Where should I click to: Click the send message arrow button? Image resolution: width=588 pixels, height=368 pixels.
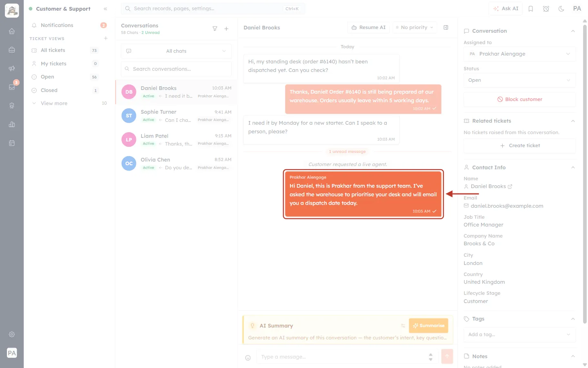click(x=447, y=356)
